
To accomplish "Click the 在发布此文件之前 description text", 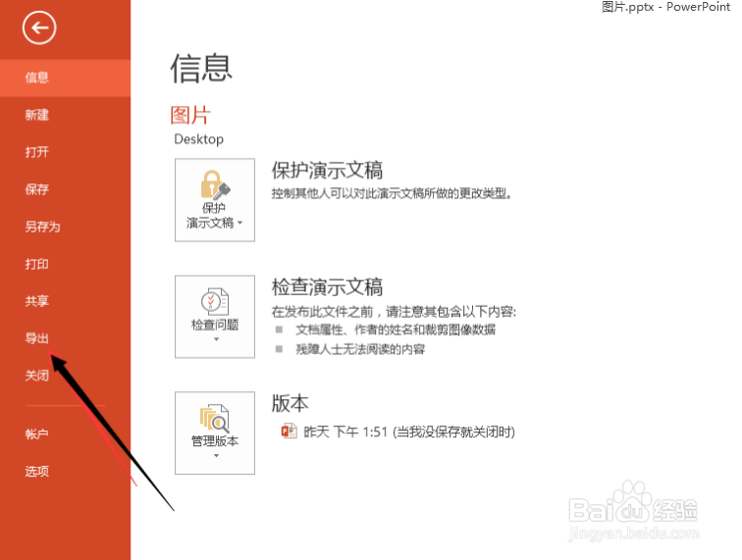I will tap(394, 312).
